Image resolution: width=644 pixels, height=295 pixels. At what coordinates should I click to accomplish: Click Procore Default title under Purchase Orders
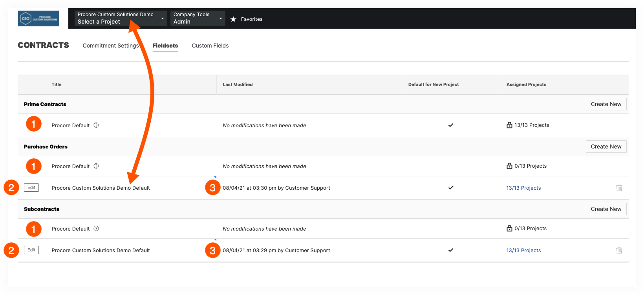(71, 167)
